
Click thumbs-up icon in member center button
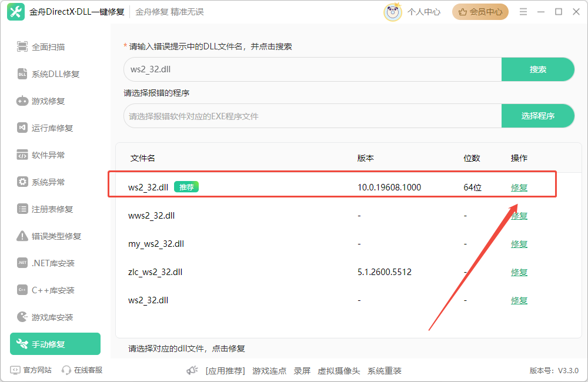point(462,12)
